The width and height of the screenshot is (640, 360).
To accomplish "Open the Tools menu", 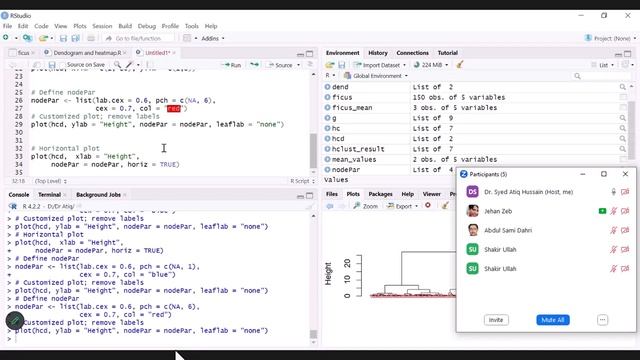I will 191,26.
